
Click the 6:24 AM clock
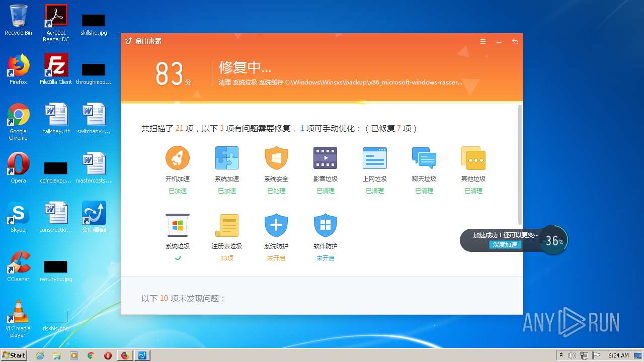(x=618, y=355)
